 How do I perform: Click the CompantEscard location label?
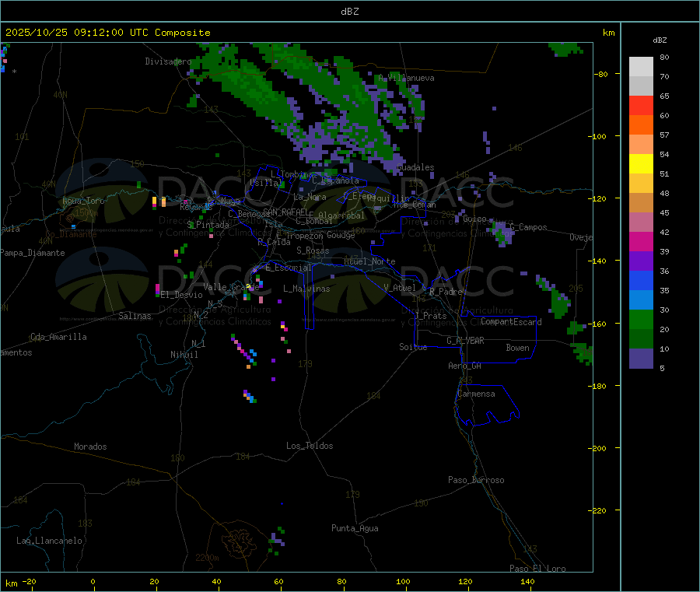511,322
